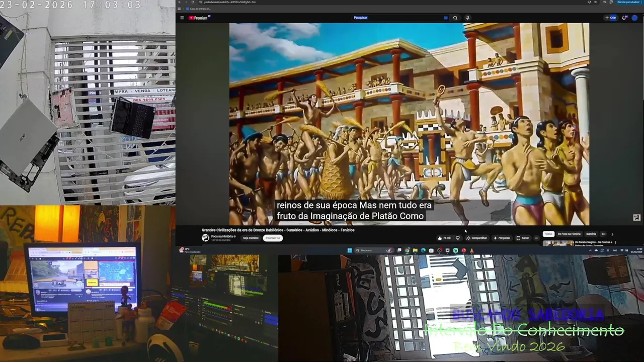Start voice search with the microphone icon
The image size is (644, 362).
tap(467, 18)
